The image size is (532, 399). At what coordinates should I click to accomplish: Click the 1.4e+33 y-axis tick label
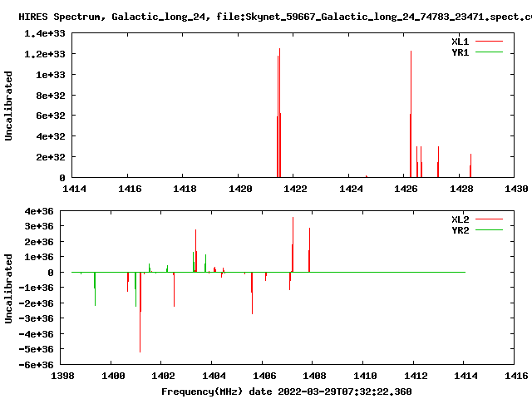click(x=44, y=33)
